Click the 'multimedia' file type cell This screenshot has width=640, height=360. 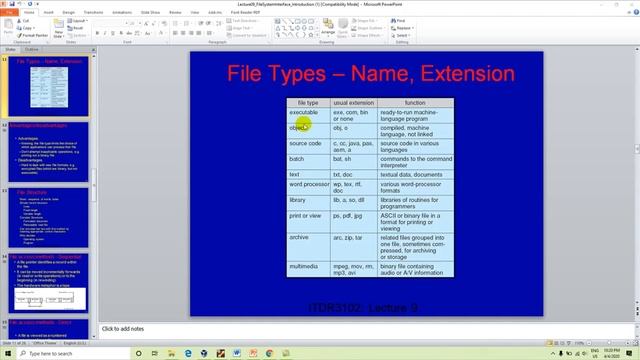pyautogui.click(x=308, y=269)
